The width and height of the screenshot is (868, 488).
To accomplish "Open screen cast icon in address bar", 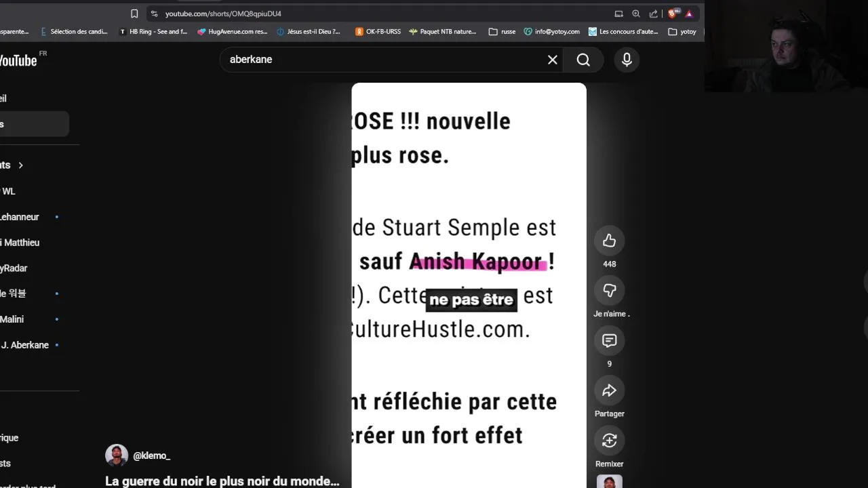I will point(618,14).
